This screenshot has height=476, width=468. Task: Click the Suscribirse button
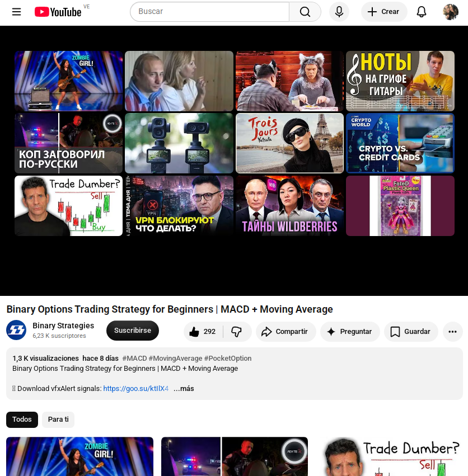click(x=133, y=330)
